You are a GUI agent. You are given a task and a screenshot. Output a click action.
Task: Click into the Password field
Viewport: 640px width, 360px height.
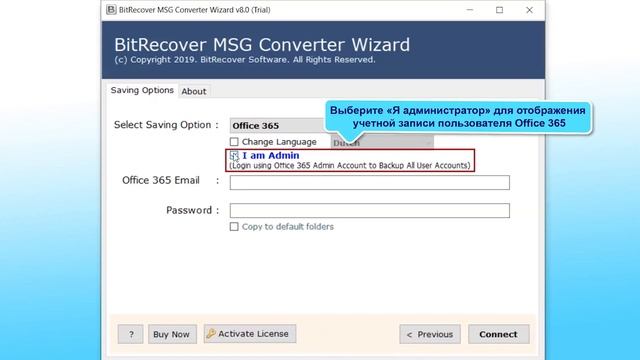click(x=369, y=211)
